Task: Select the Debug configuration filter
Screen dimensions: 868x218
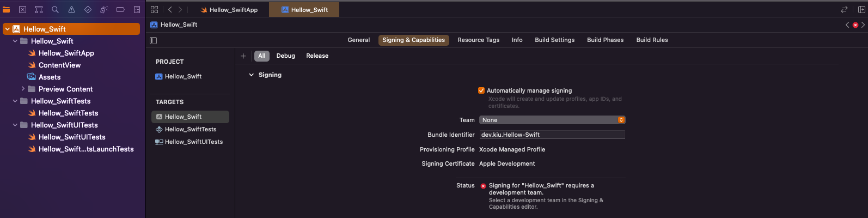Action: coord(286,56)
